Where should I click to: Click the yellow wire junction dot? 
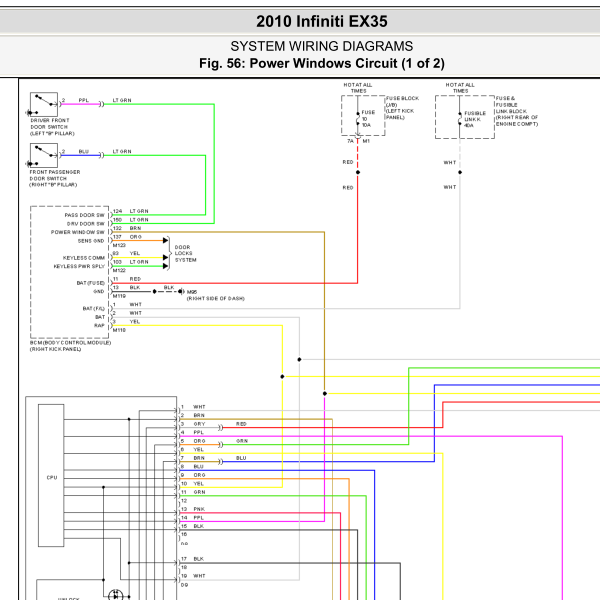click(282, 377)
